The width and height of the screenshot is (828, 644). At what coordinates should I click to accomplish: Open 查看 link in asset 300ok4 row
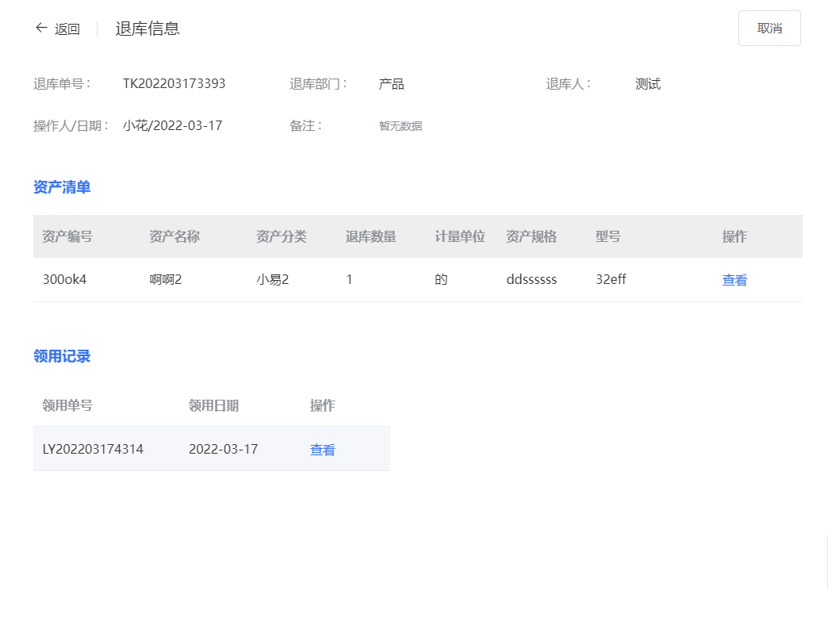[734, 280]
